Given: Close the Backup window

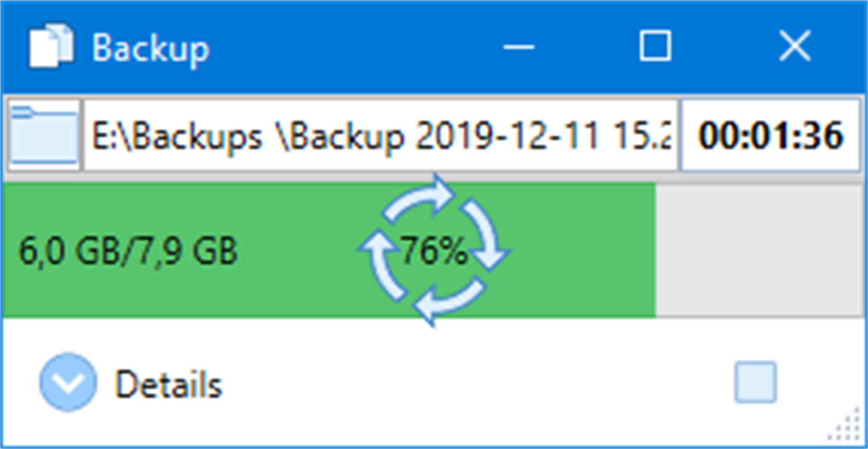Looking at the screenshot, I should point(795,47).
